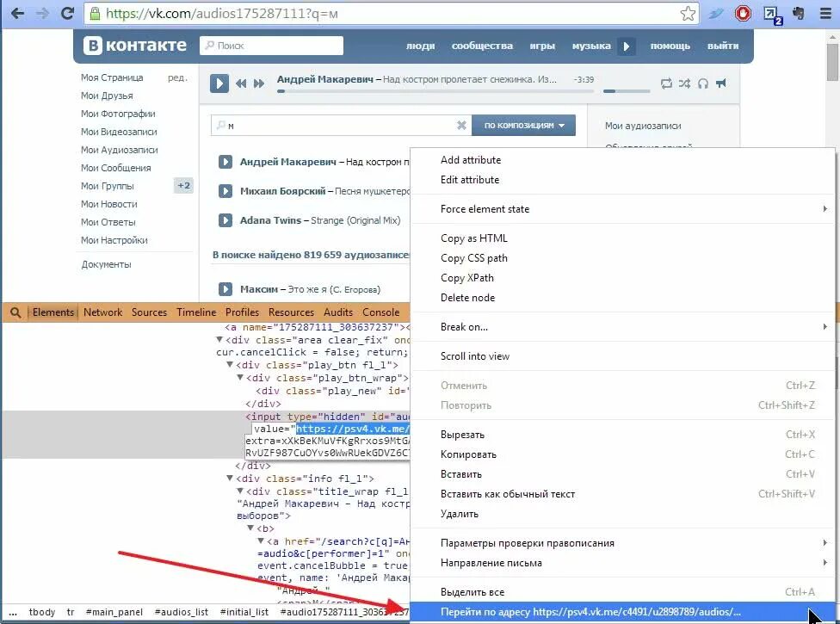
Task: Click extension icon with number 2 badge
Action: (773, 15)
